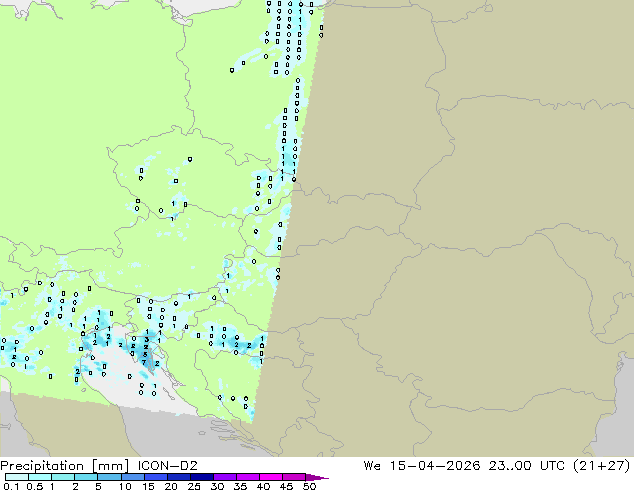Click the over-50 arrow at legend end
The width and height of the screenshot is (634, 490).
point(317,478)
